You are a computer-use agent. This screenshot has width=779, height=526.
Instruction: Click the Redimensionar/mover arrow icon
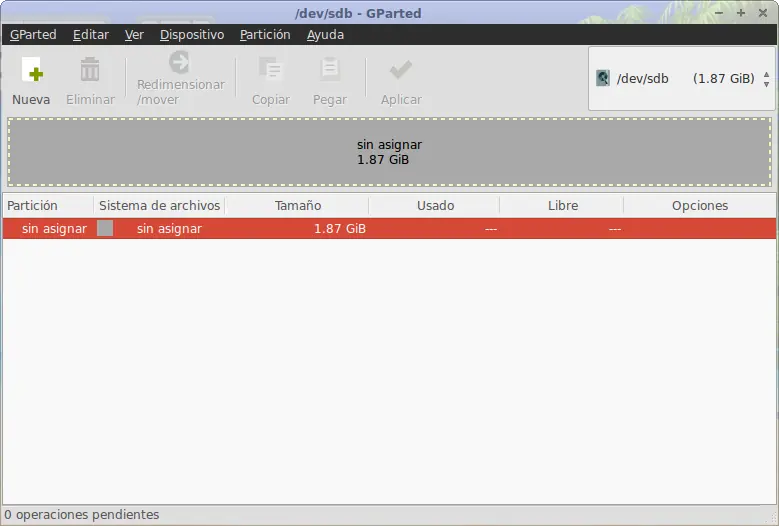click(x=179, y=63)
